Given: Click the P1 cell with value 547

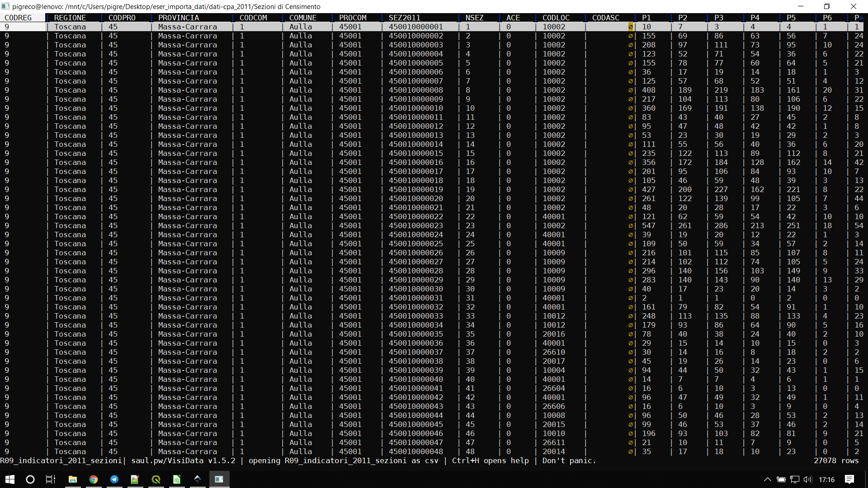Looking at the screenshot, I should (649, 225).
